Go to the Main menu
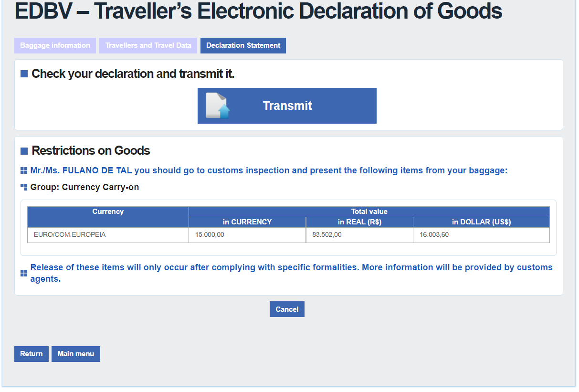579x392 pixels. click(x=76, y=354)
